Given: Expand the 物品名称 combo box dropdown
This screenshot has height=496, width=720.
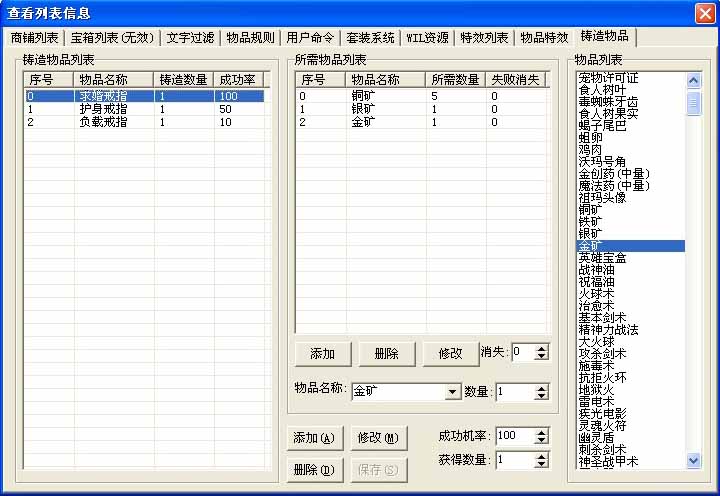Looking at the screenshot, I should point(453,392).
